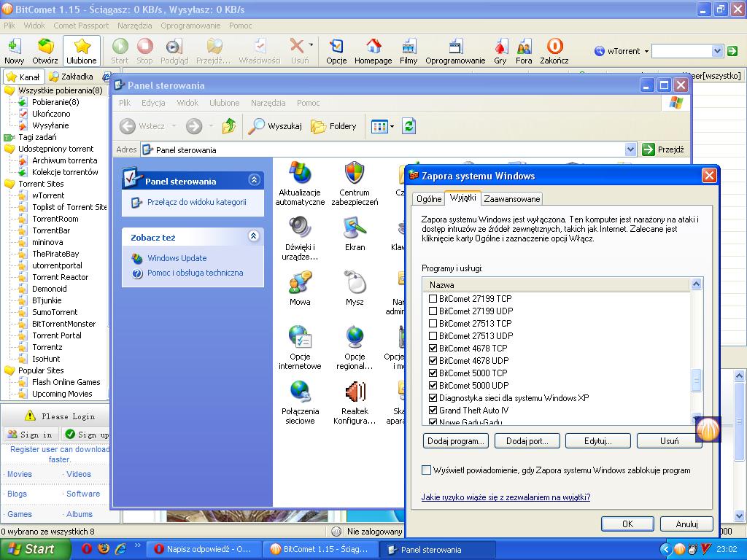The height and width of the screenshot is (560, 747).
Task: Click the exceptions list scrollbar thumb
Action: pyautogui.click(x=696, y=380)
